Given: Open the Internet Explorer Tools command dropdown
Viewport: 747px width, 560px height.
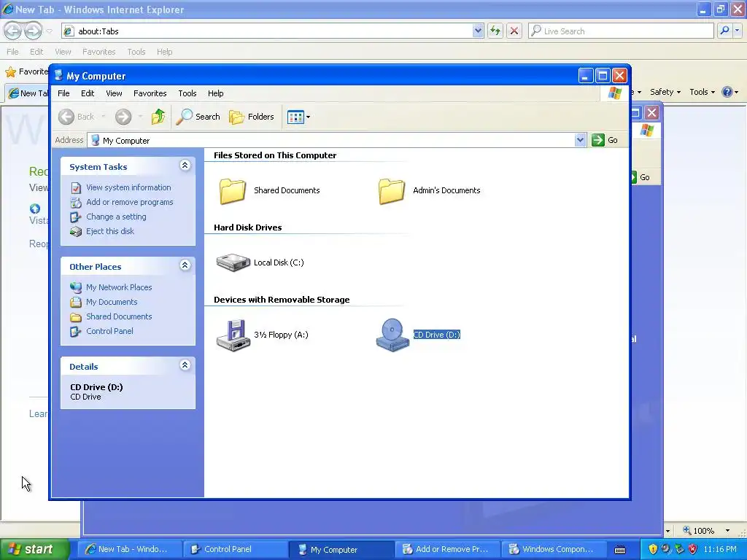Looking at the screenshot, I should (x=702, y=92).
